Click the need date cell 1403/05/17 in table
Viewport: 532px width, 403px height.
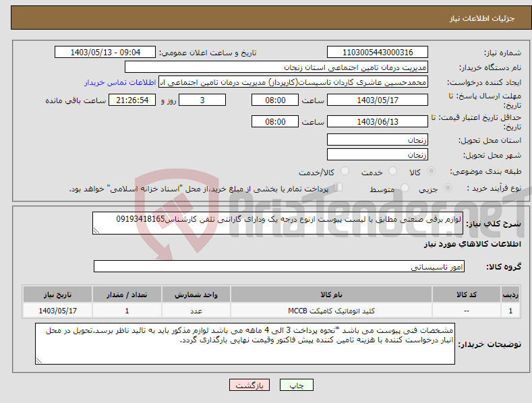point(58,311)
